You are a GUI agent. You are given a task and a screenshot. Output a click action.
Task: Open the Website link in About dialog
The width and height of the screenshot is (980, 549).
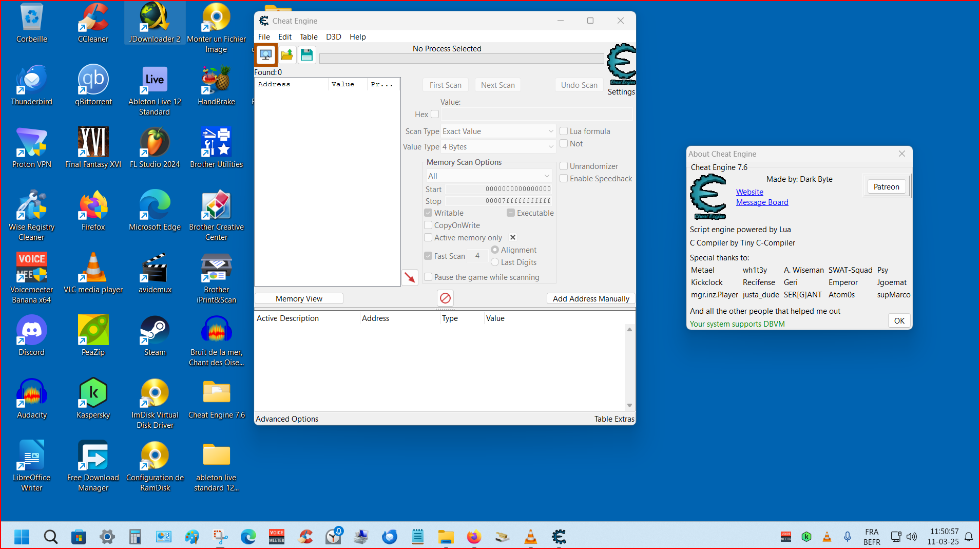coord(750,192)
